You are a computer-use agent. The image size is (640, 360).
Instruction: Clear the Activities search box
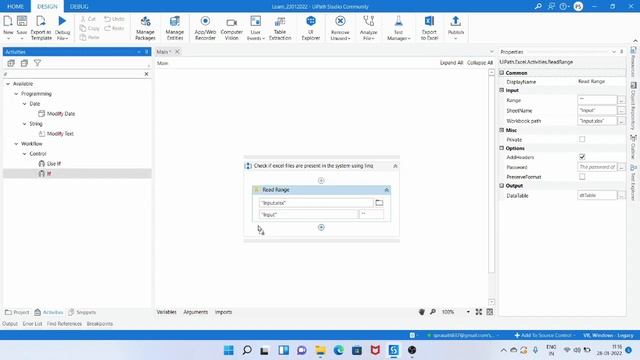[147, 74]
